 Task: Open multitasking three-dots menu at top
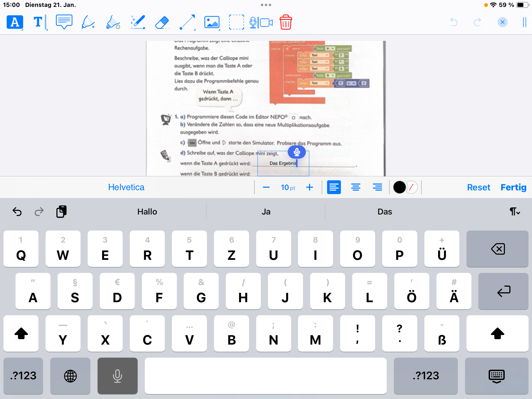(266, 5)
